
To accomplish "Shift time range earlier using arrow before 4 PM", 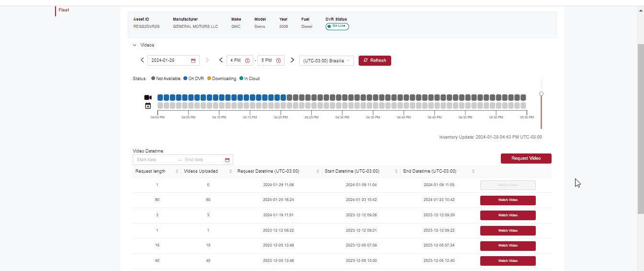I will point(221,60).
